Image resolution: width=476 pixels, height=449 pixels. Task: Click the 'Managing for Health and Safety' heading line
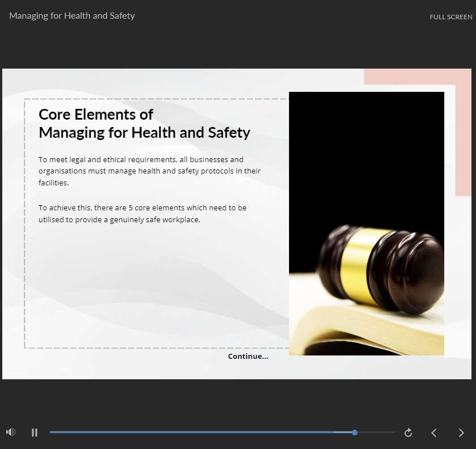tap(144, 133)
